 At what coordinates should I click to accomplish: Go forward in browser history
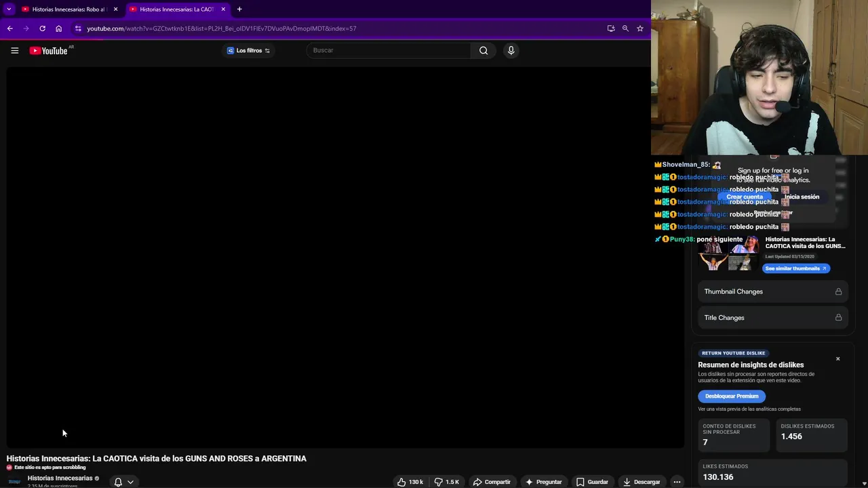[x=26, y=28]
